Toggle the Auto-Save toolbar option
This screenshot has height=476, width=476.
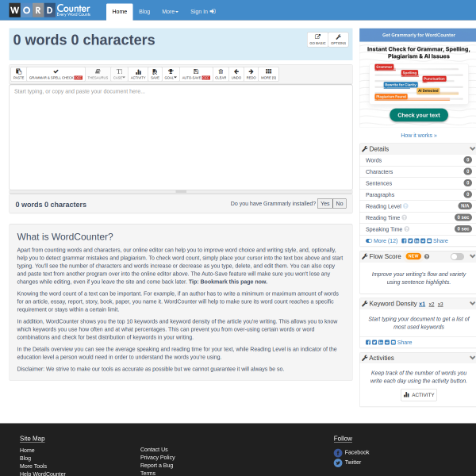(196, 74)
